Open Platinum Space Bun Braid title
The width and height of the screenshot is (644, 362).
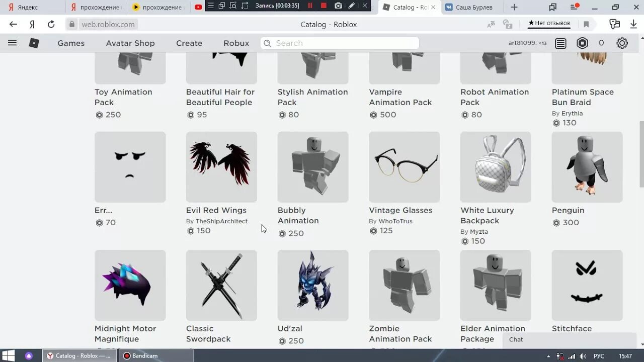pos(583,97)
